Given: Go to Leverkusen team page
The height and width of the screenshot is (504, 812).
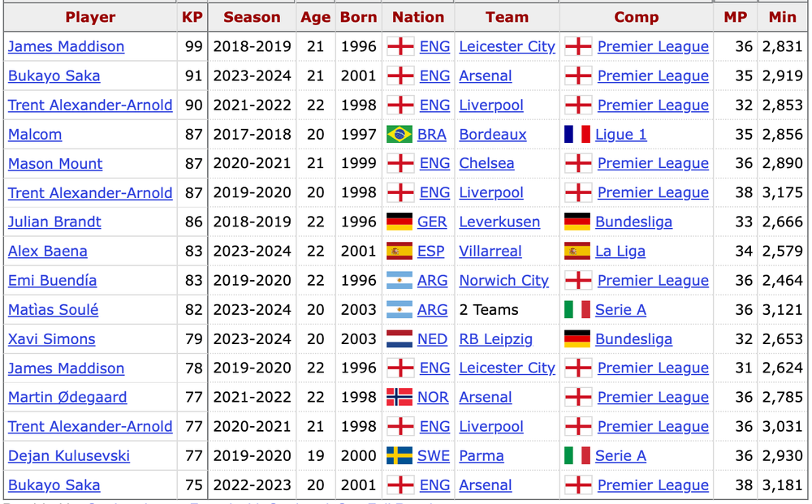Looking at the screenshot, I should pyautogui.click(x=499, y=222).
